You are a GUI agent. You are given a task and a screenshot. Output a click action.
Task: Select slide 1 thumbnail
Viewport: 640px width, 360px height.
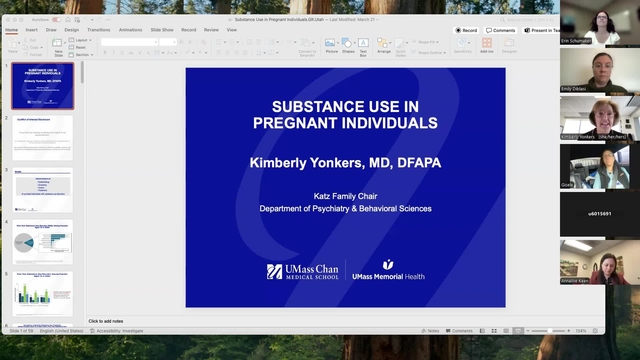click(x=43, y=86)
